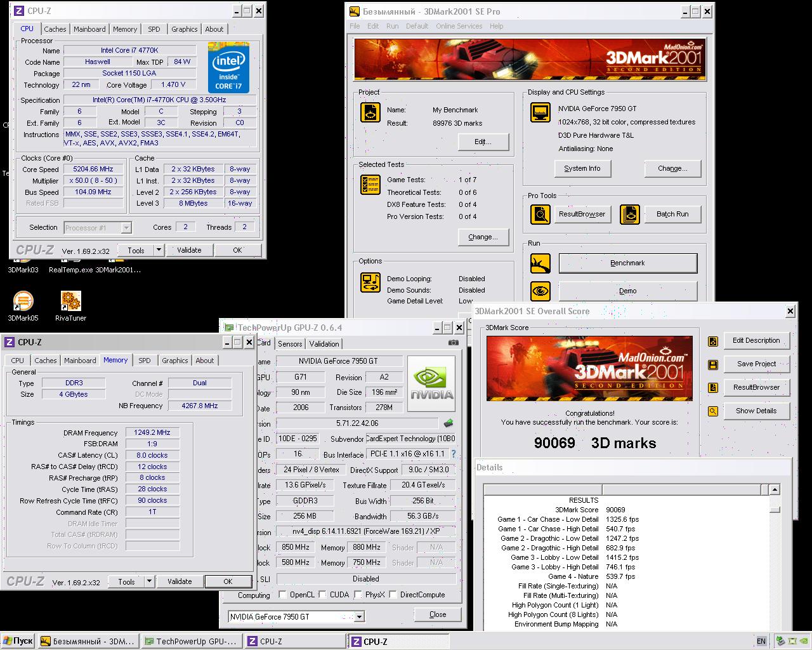The image size is (812, 650).
Task: Click the 3DMark2001 taskbar button
Action: tap(88, 642)
